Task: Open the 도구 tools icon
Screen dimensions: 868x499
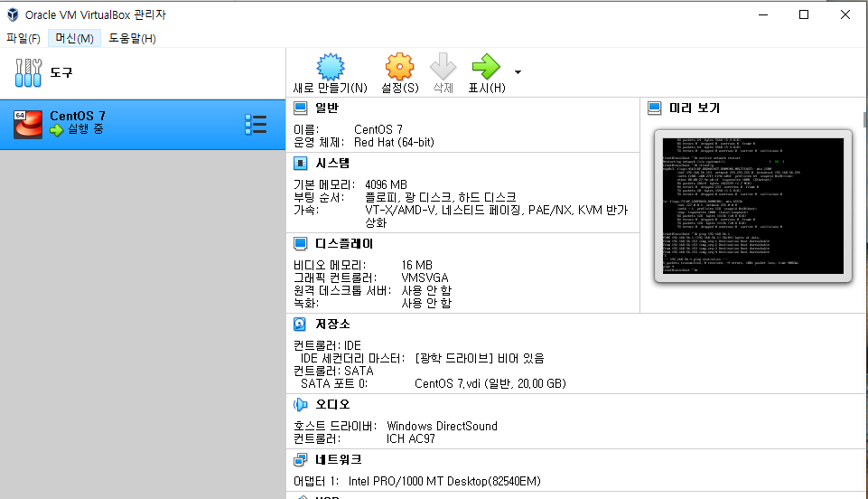Action: coord(28,72)
